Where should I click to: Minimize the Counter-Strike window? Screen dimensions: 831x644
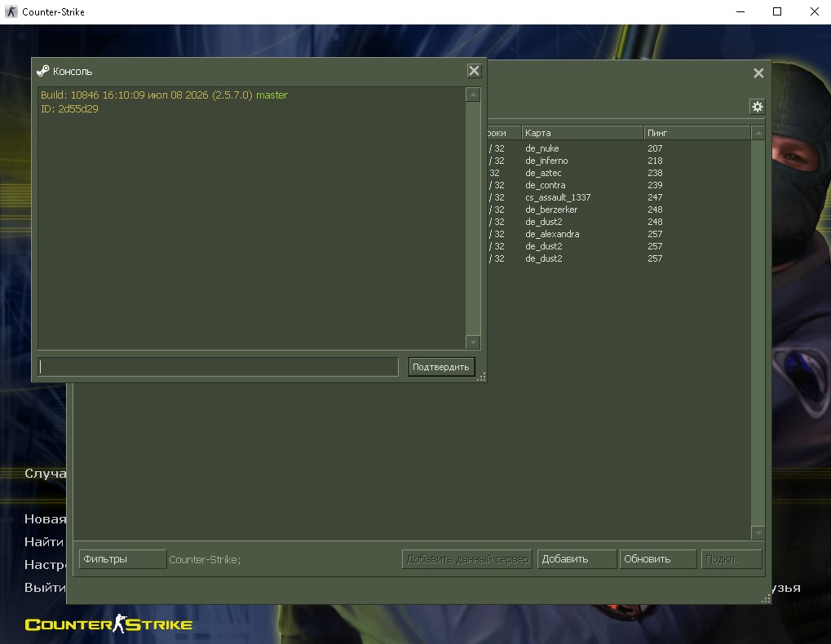click(x=740, y=11)
